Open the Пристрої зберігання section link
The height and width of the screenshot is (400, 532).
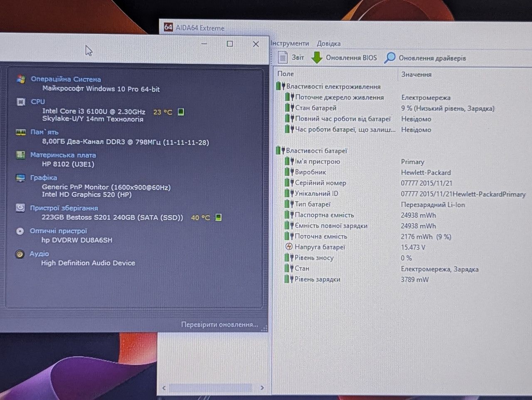click(x=64, y=208)
